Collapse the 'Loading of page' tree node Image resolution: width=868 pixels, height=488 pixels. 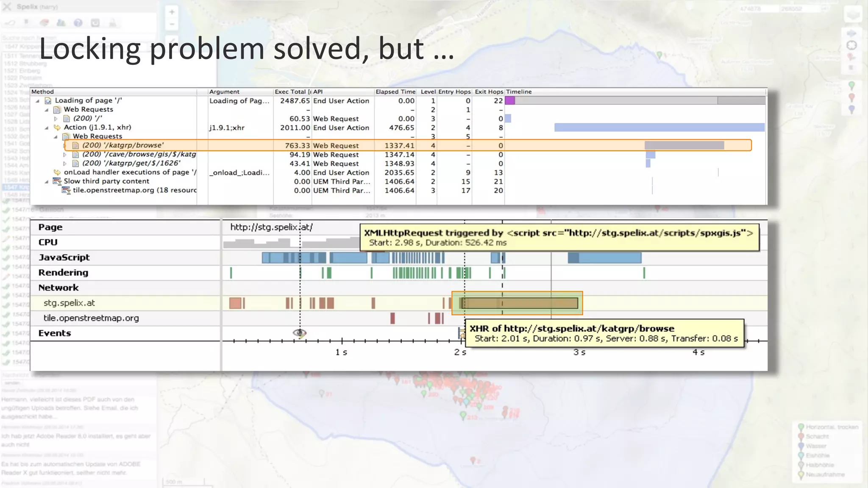[38, 101]
